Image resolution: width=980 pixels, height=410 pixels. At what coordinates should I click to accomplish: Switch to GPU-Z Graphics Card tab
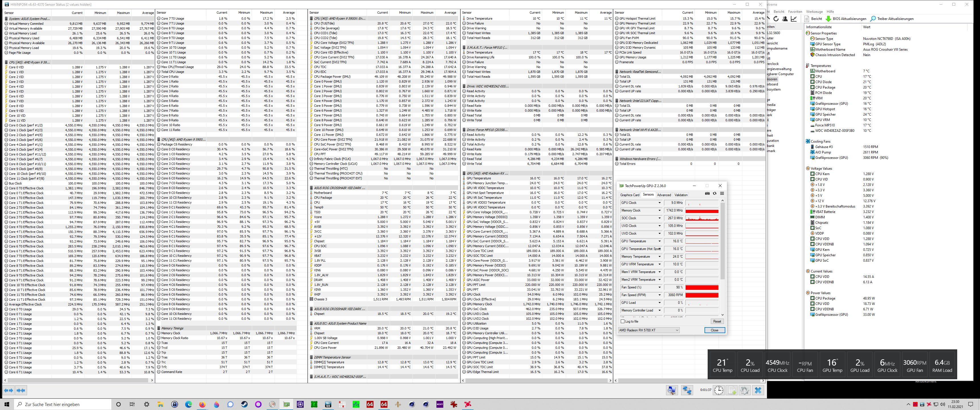(x=630, y=195)
